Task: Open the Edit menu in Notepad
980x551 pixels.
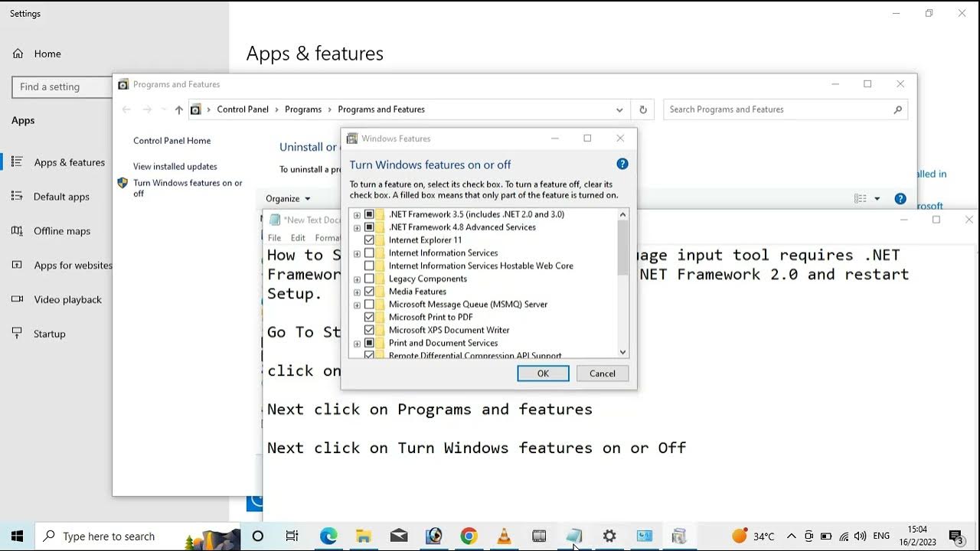Action: [x=298, y=238]
